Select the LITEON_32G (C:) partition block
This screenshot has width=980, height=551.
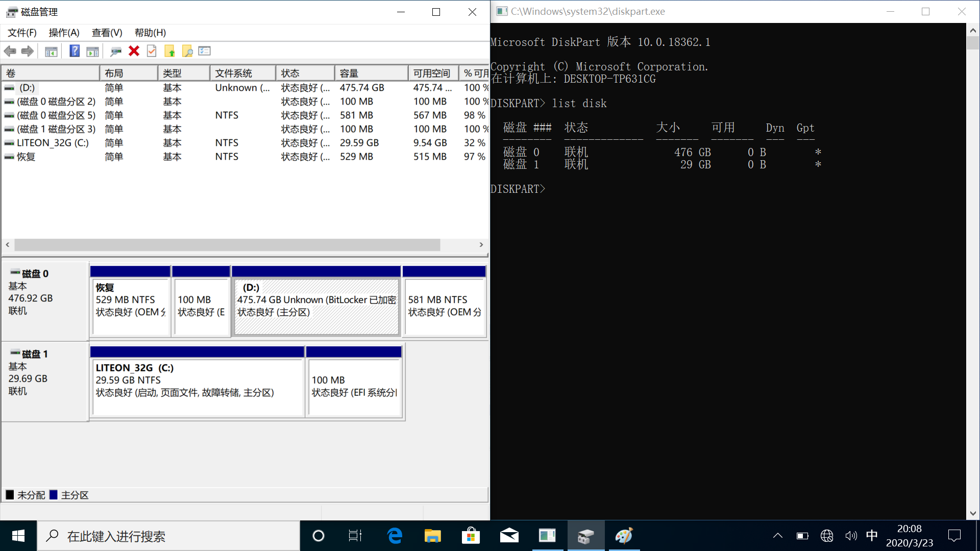pyautogui.click(x=197, y=382)
